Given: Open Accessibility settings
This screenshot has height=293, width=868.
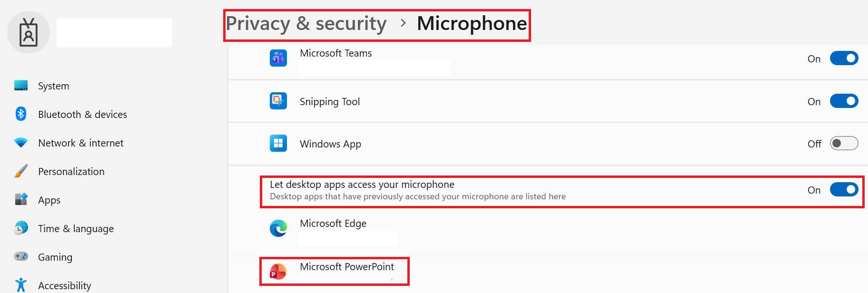Looking at the screenshot, I should [x=64, y=285].
